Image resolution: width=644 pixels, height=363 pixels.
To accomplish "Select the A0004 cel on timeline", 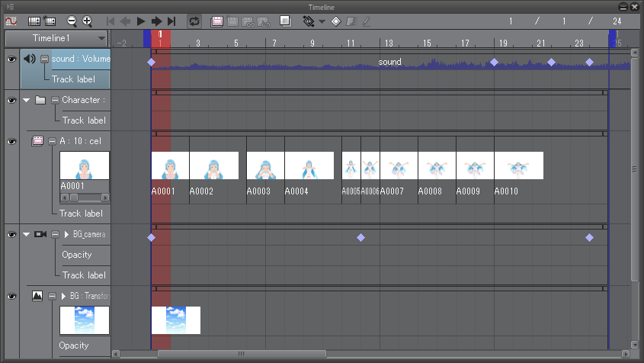I will (x=309, y=165).
